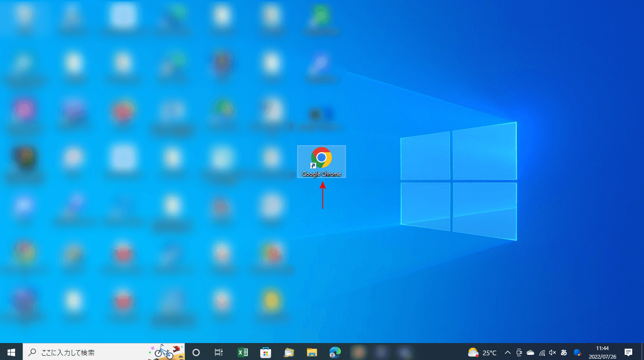Open Task View from taskbar
644x360 pixels.
pyautogui.click(x=219, y=352)
